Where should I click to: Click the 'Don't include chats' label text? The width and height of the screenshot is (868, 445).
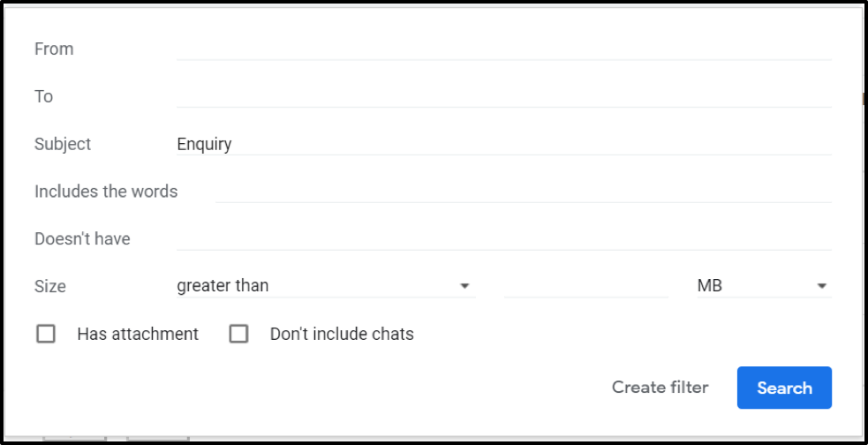pyautogui.click(x=342, y=334)
